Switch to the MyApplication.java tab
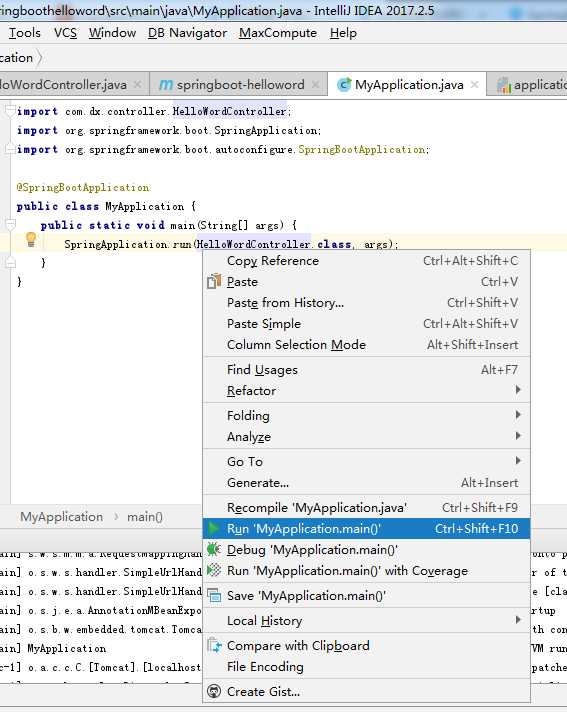 pos(409,85)
